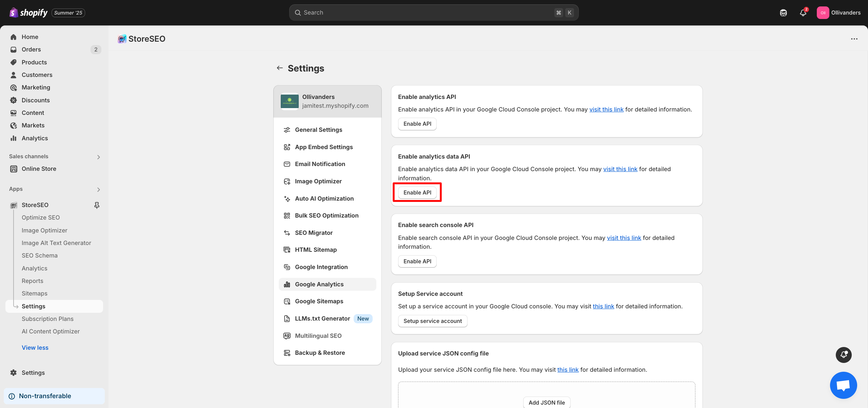Open SEO Migrator settings
868x408 pixels.
[x=327, y=233]
